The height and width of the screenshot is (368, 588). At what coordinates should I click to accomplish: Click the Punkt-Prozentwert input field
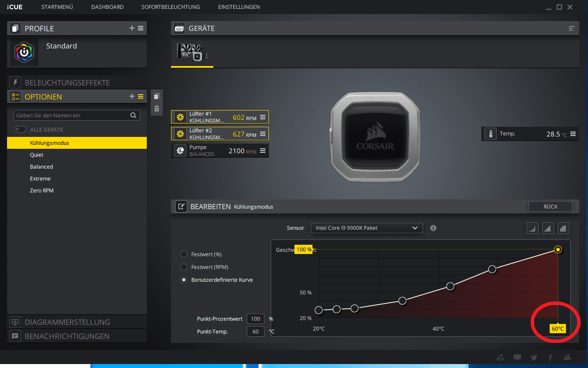[x=256, y=319]
